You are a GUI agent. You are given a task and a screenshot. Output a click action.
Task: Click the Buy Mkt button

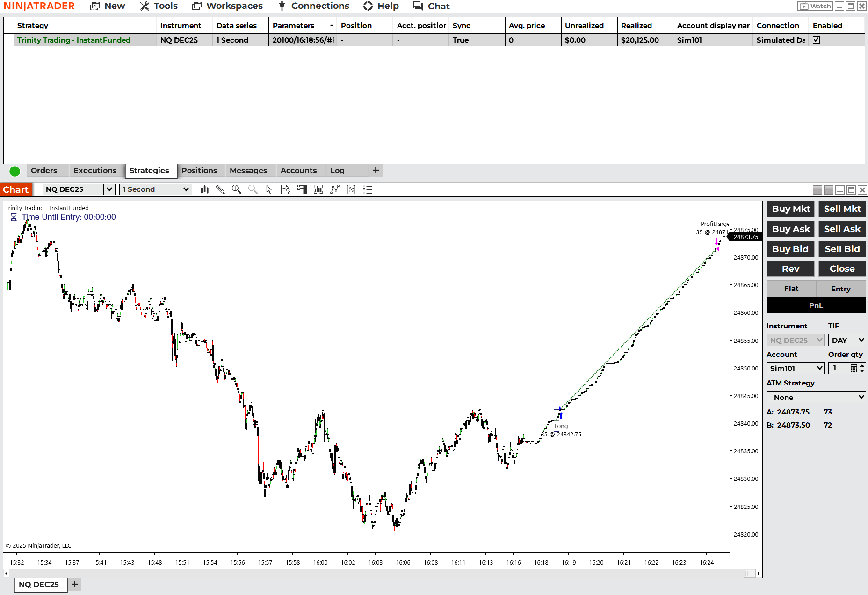[x=790, y=209]
